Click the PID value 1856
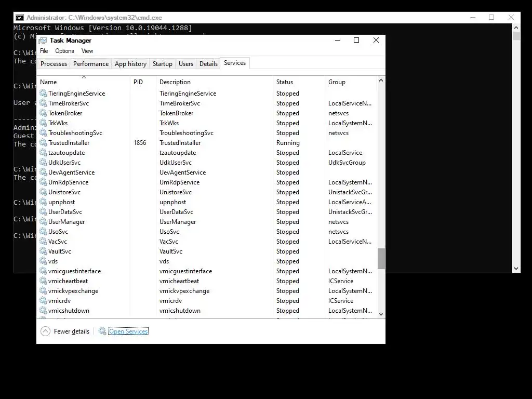 [x=140, y=143]
